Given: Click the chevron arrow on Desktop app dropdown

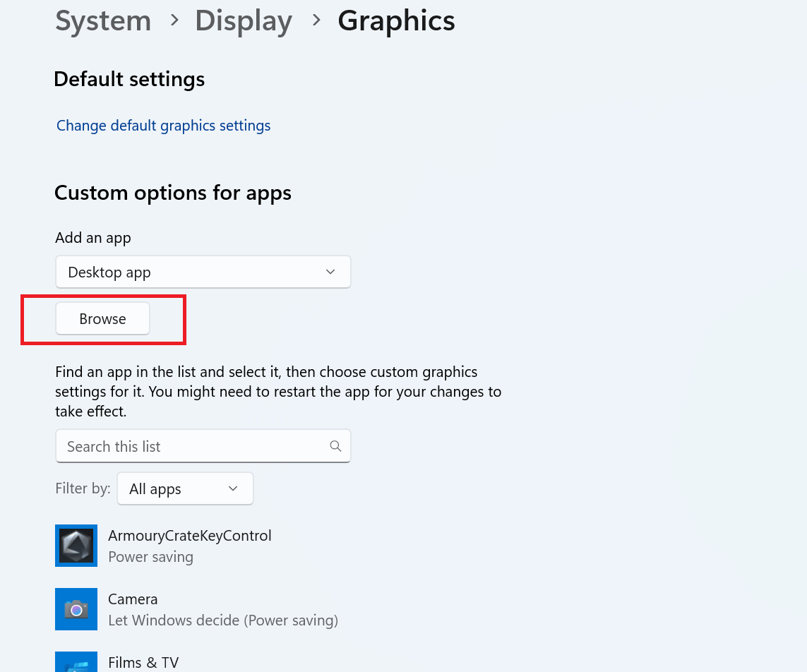Looking at the screenshot, I should (x=330, y=272).
